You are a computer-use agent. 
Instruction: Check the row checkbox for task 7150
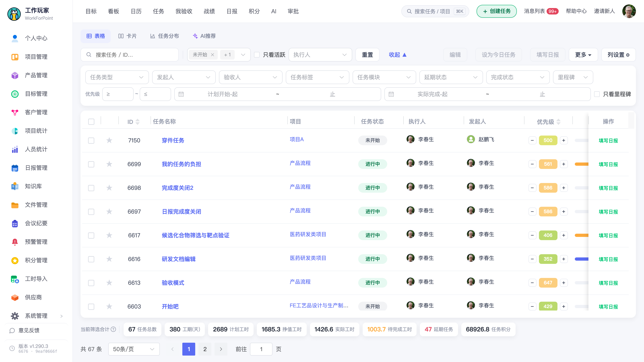click(91, 140)
